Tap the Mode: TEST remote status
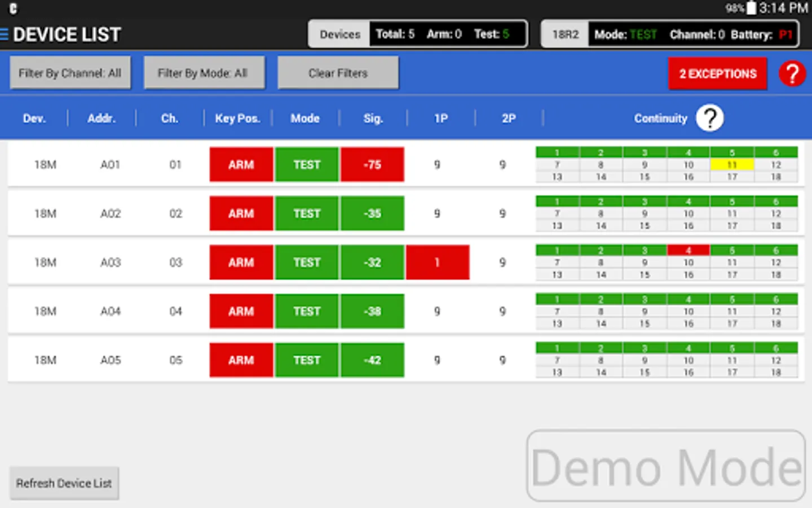The width and height of the screenshot is (812, 508). click(626, 34)
